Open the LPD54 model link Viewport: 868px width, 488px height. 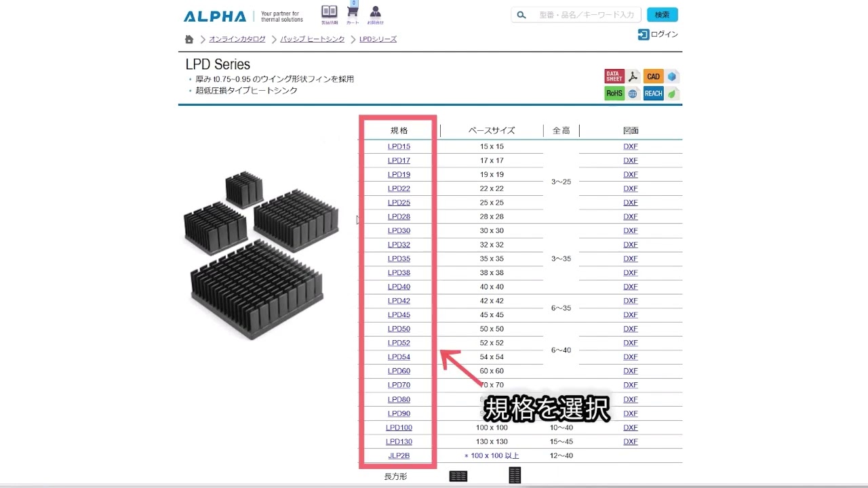(x=399, y=357)
